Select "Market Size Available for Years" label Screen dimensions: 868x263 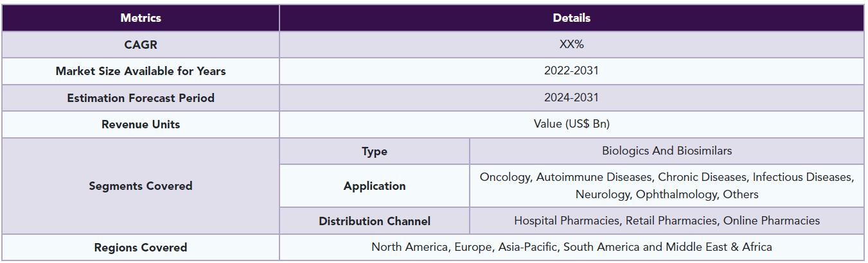tap(141, 71)
